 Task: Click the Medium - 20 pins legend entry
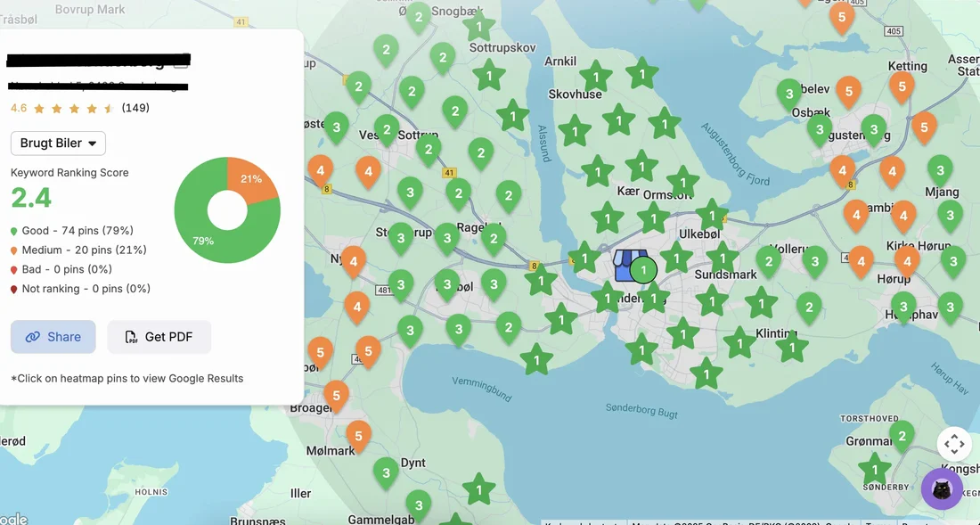point(78,250)
